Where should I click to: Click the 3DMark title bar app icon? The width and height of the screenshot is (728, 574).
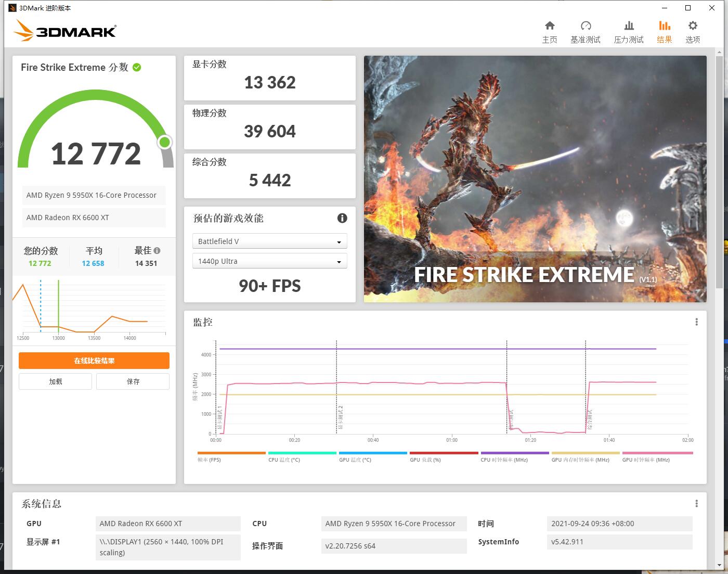tap(12, 8)
